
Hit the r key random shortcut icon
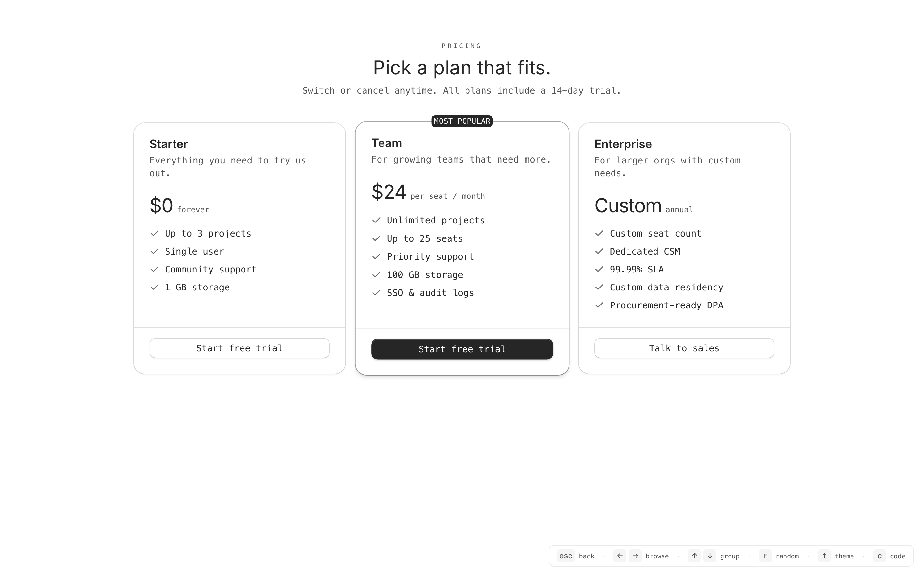[x=765, y=556]
